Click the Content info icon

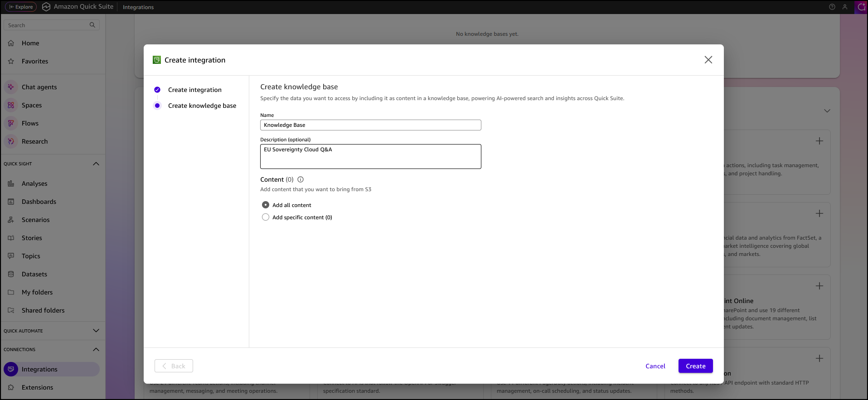coord(301,179)
